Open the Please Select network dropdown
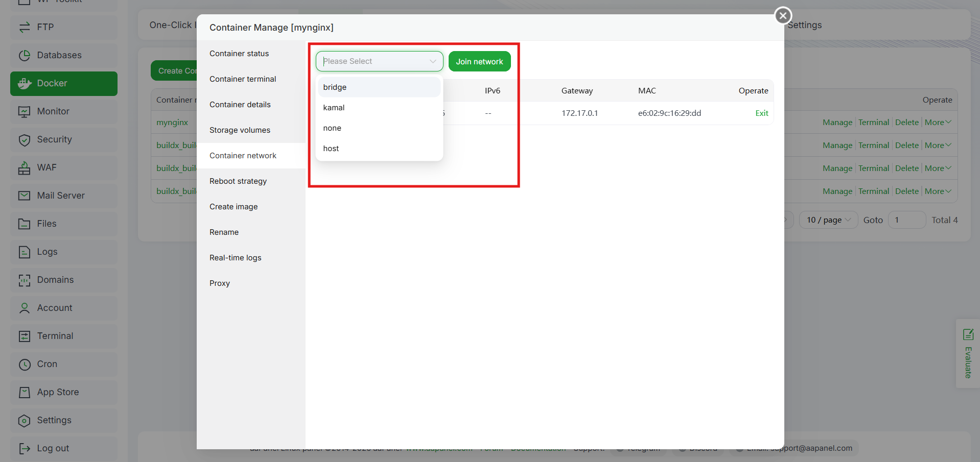 [379, 61]
